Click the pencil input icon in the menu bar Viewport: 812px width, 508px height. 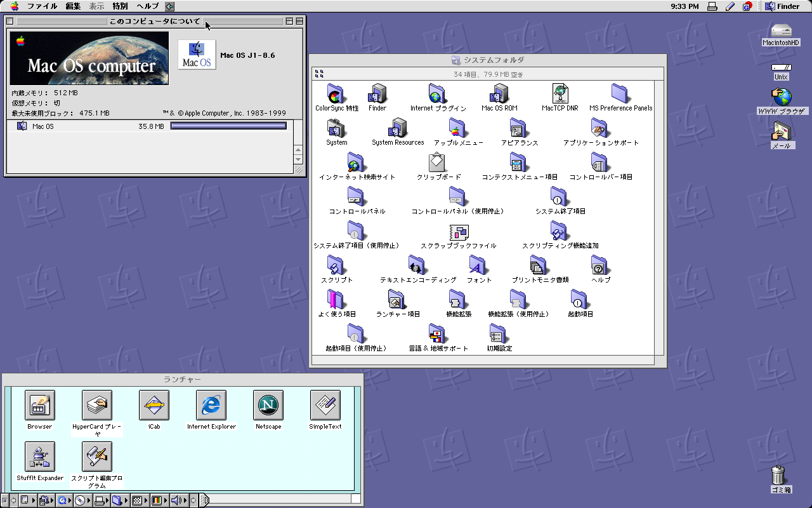[x=730, y=6]
